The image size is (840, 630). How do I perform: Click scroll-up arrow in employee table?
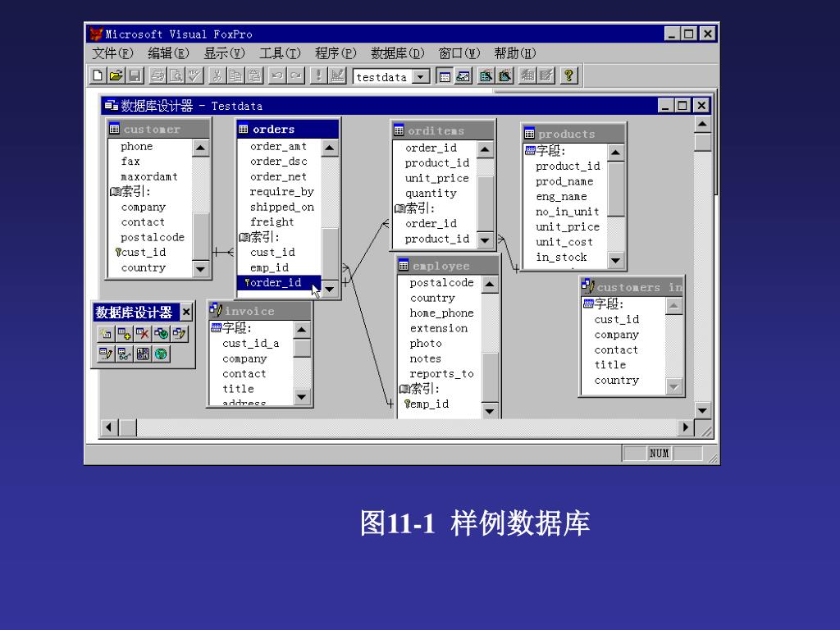[x=490, y=285]
